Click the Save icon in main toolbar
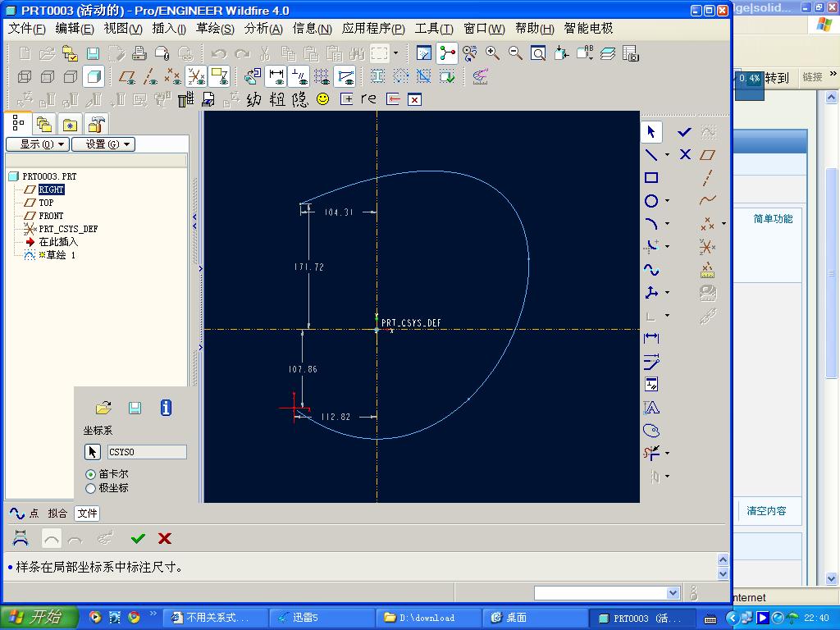The image size is (840, 630). tap(94, 53)
